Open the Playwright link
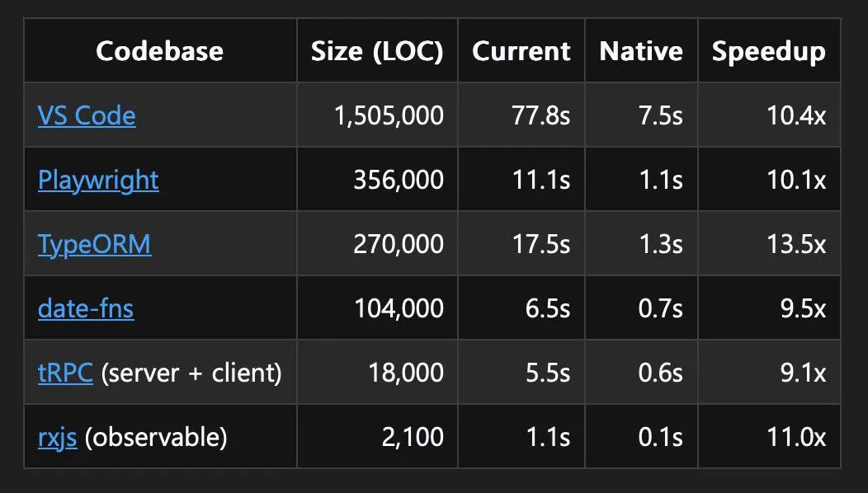Viewport: 868px width, 493px height. [98, 181]
